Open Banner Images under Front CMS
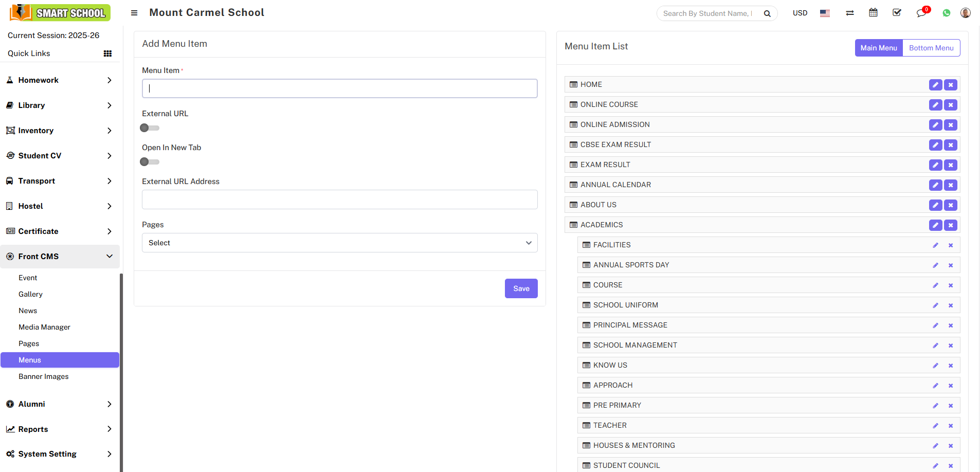 (x=44, y=376)
